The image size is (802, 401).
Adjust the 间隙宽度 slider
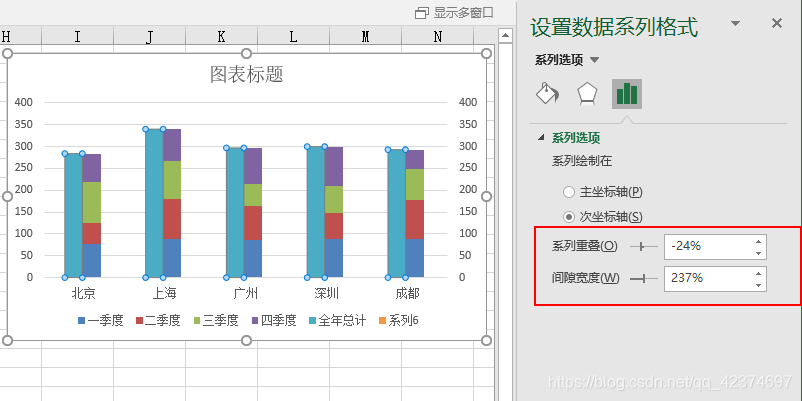point(644,278)
